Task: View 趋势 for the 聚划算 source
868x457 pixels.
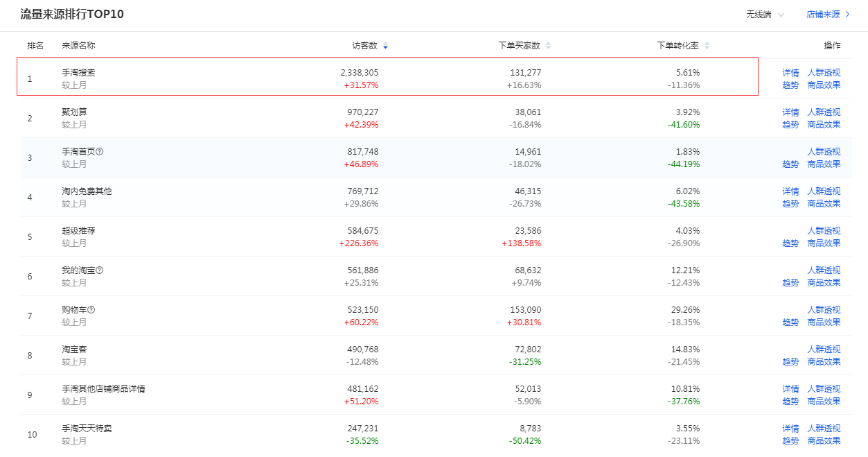Action: 790,125
